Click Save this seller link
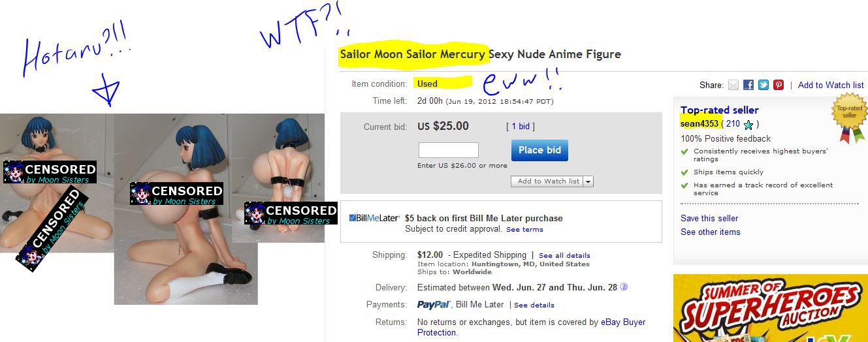 709,218
